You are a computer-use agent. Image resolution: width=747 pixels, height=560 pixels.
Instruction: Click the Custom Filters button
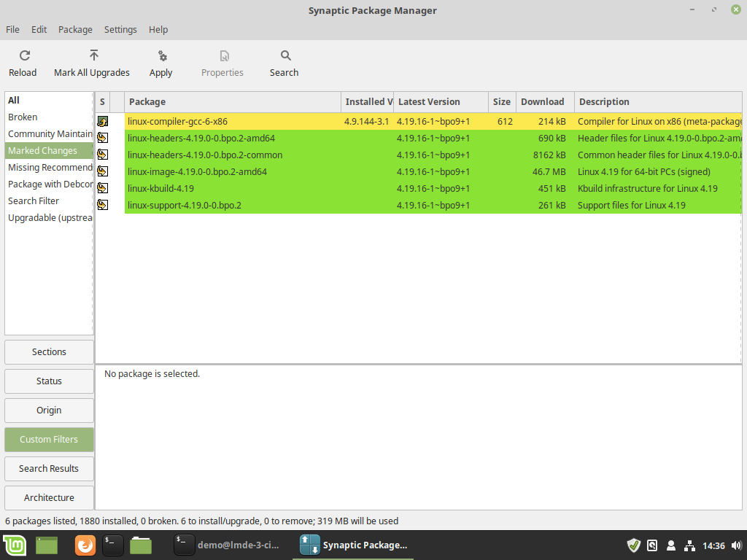coord(49,440)
